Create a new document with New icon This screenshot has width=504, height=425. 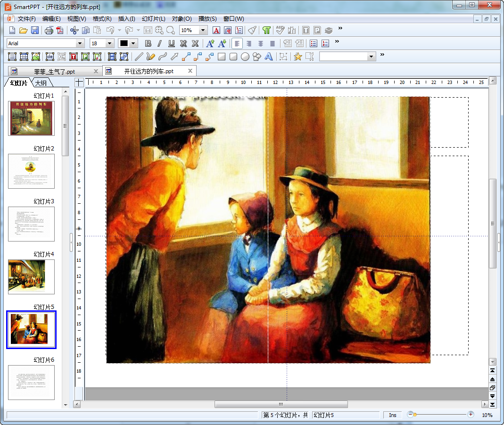point(12,30)
